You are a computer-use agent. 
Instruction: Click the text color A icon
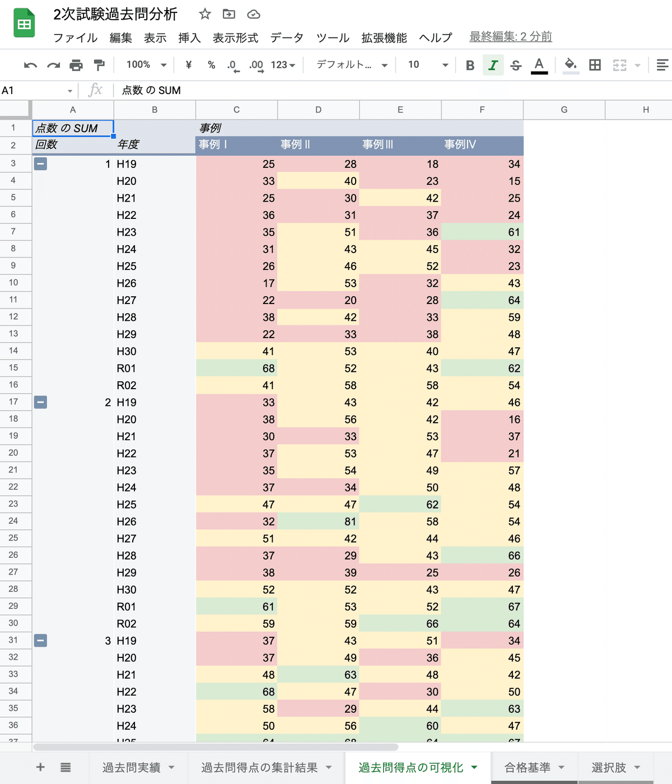click(539, 65)
